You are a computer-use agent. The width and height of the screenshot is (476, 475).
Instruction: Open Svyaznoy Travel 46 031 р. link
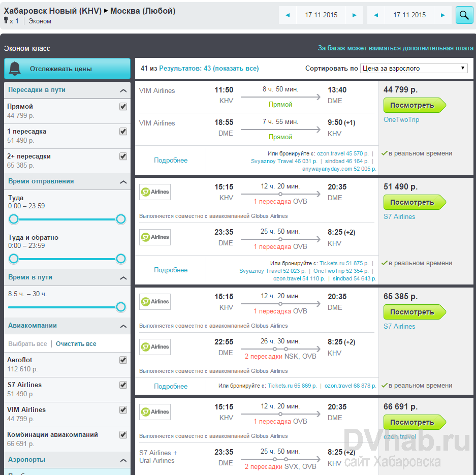(x=284, y=161)
